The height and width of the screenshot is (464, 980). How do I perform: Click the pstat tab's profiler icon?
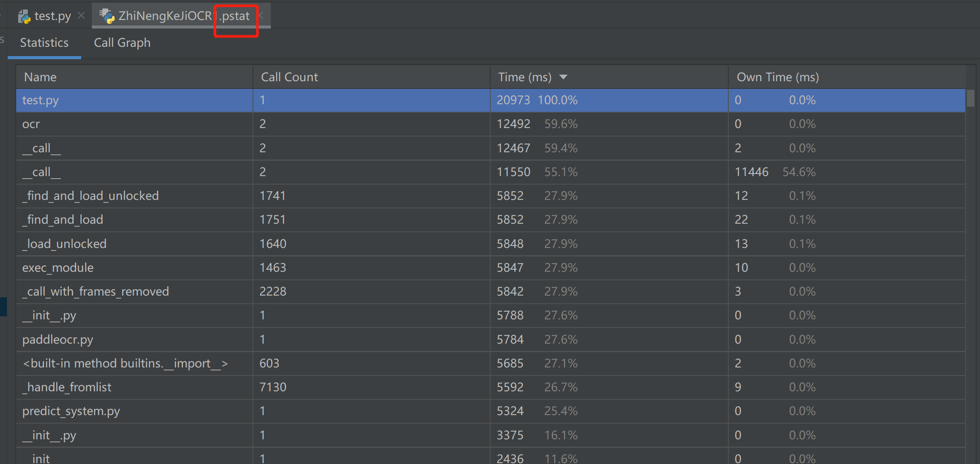(107, 16)
